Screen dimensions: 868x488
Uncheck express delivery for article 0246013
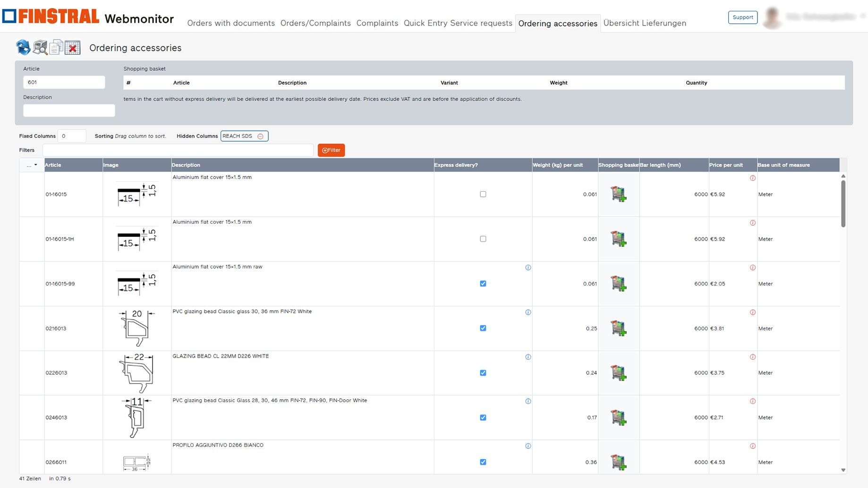tap(483, 417)
